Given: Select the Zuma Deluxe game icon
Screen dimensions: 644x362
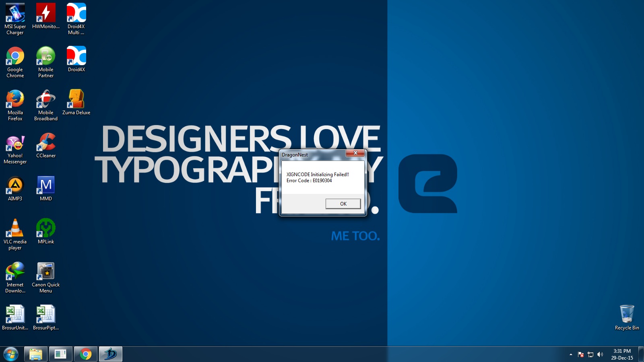Looking at the screenshot, I should point(76,102).
